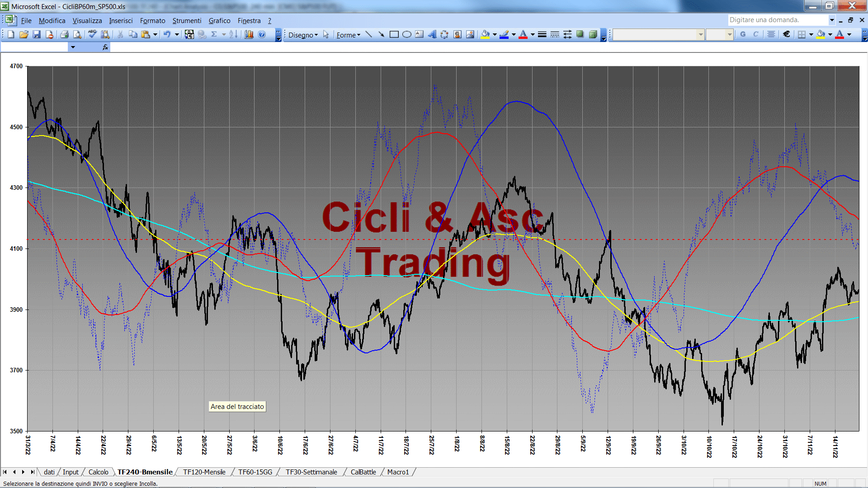
Task: Switch to the TF60-15GG sheet tab
Action: [x=255, y=472]
